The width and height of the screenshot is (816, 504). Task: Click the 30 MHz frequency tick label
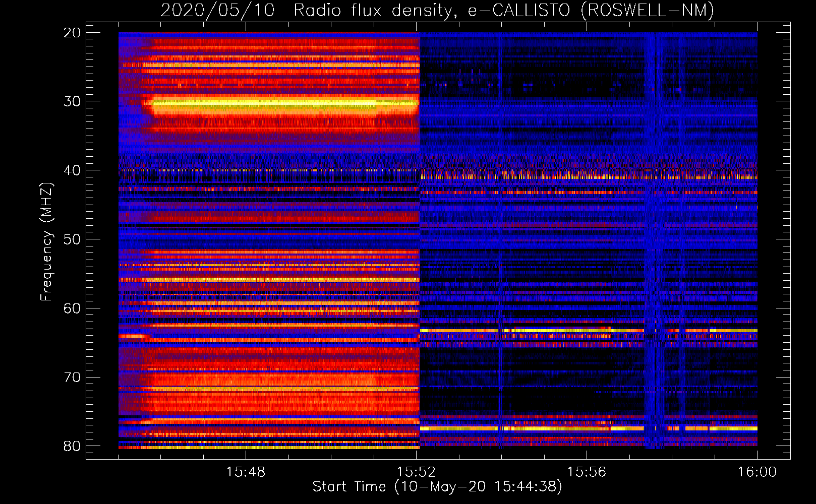72,101
